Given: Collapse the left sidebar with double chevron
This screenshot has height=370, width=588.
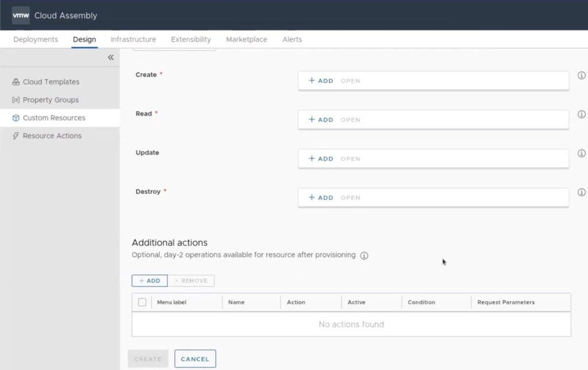Looking at the screenshot, I should tap(111, 57).
